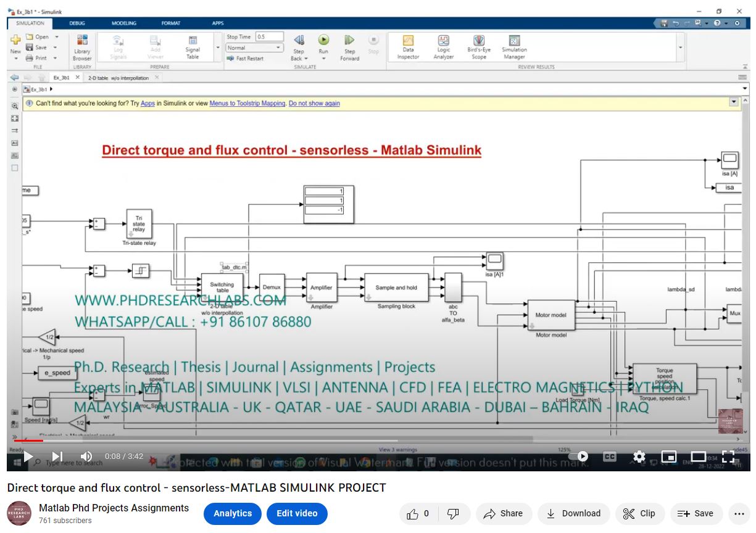Open video settings gear
The image size is (756, 533).
[639, 457]
